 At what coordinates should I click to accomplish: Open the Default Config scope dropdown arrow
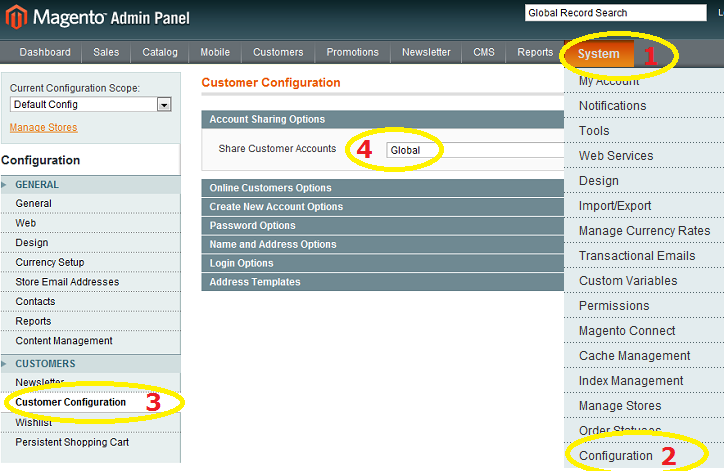tap(164, 105)
